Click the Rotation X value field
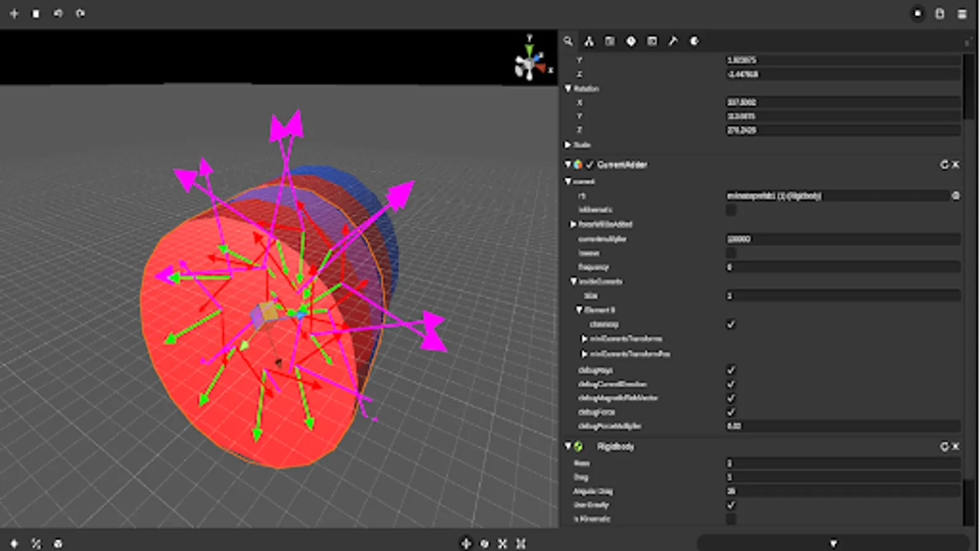The width and height of the screenshot is (980, 551). 843,102
